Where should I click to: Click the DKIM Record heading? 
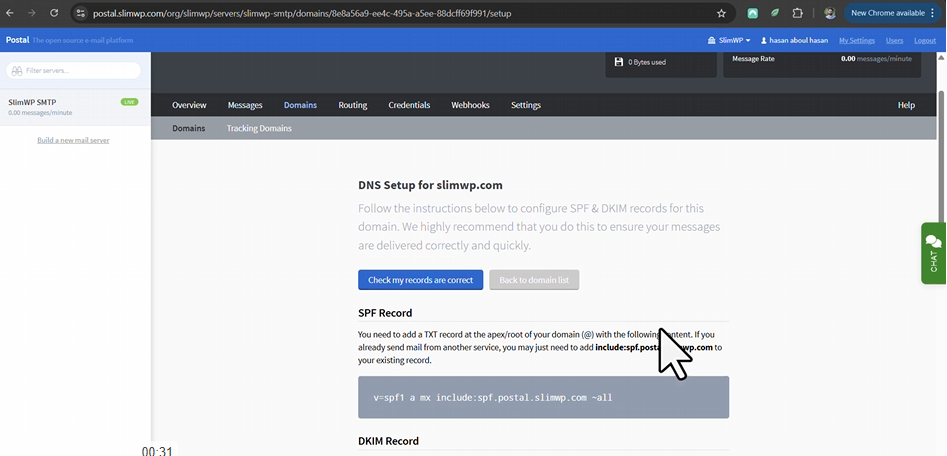coord(388,441)
